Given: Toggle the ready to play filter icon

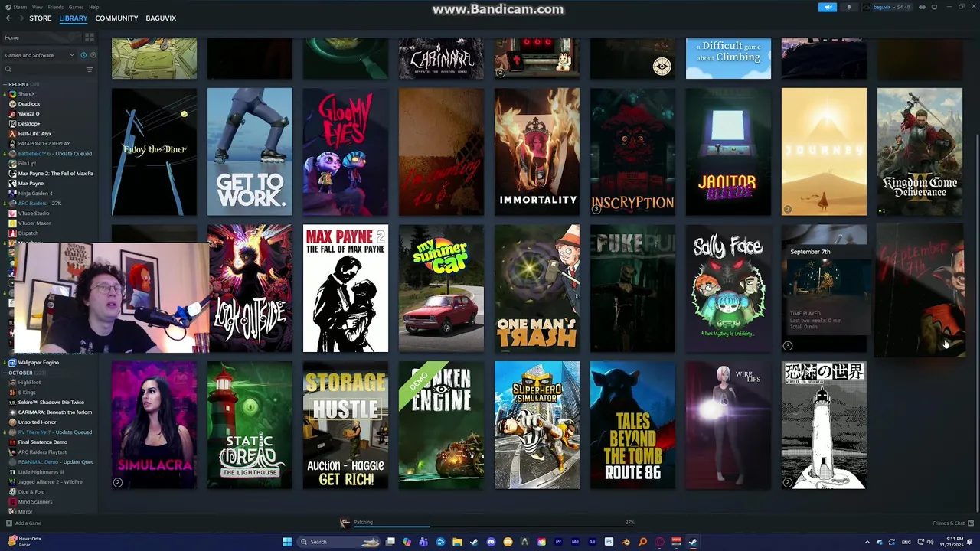Looking at the screenshot, I should tap(93, 55).
